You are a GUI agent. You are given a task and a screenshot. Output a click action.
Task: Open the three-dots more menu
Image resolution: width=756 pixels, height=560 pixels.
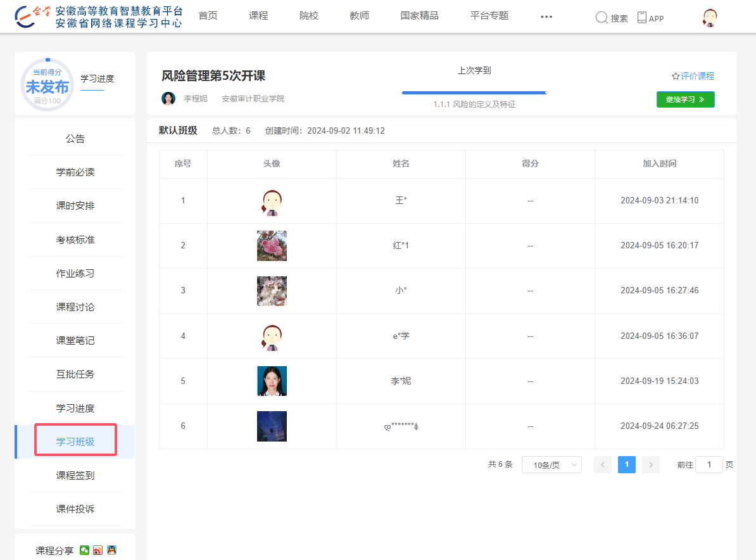click(x=546, y=17)
